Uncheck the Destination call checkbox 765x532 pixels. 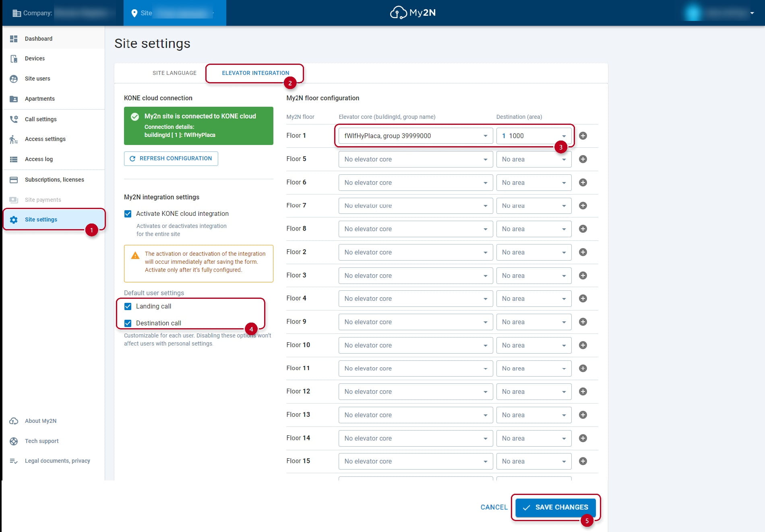128,323
